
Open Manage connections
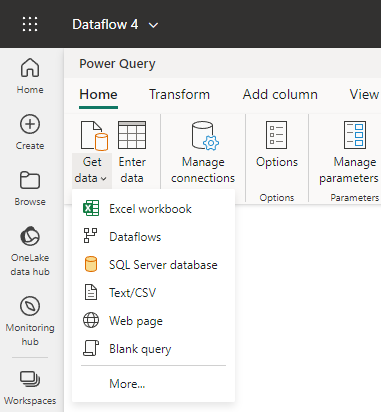click(x=203, y=152)
